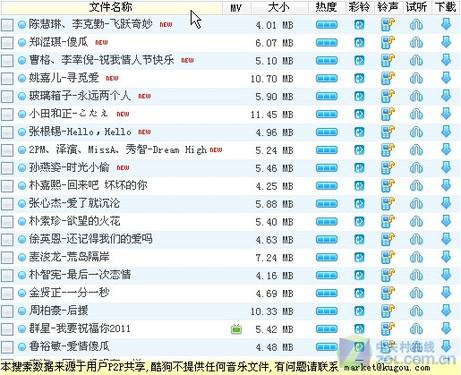Click popularity bar of 陈慧琳、李克勤-飞跃奇妙
461x375 pixels.
[x=327, y=25]
